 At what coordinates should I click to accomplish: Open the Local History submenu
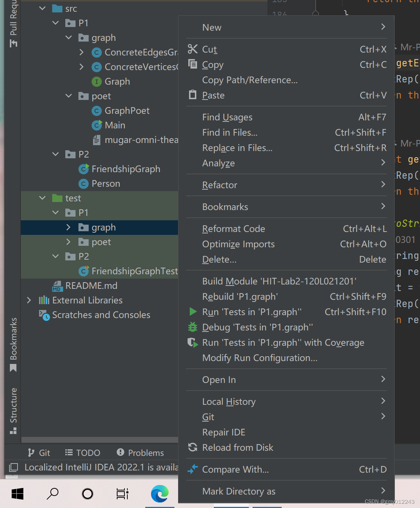click(x=286, y=402)
